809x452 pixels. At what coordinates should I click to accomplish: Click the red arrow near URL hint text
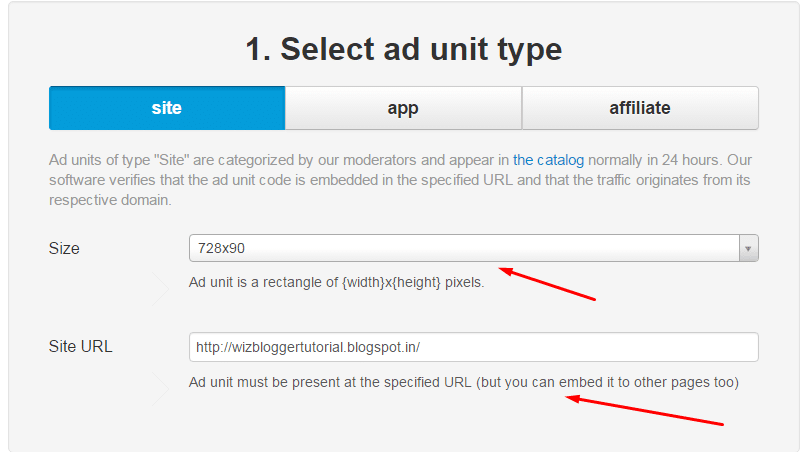point(645,411)
